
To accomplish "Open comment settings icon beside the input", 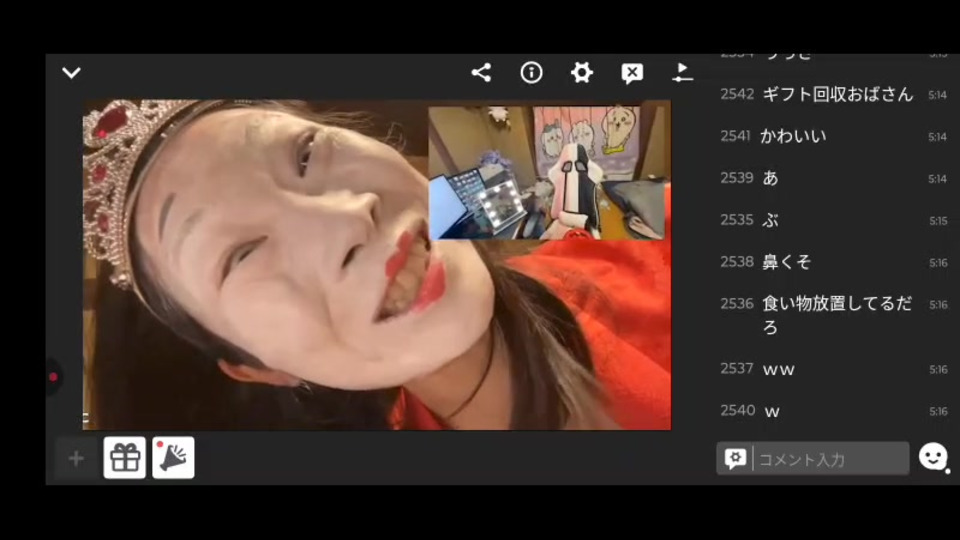I will 735,459.
